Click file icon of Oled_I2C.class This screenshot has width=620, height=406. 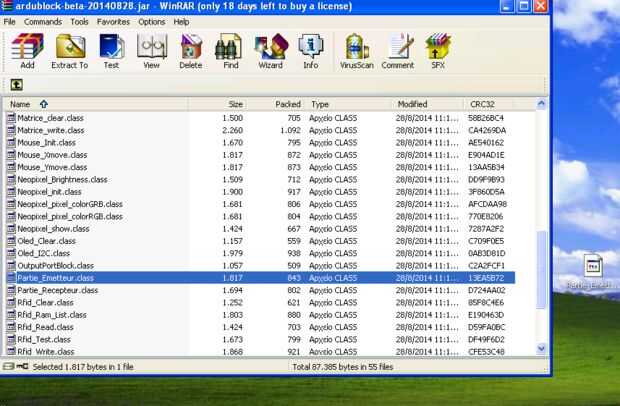[x=11, y=253]
